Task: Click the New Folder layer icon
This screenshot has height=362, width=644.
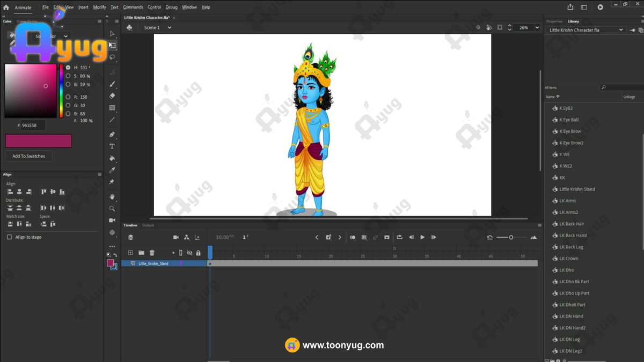Action: coord(141,253)
